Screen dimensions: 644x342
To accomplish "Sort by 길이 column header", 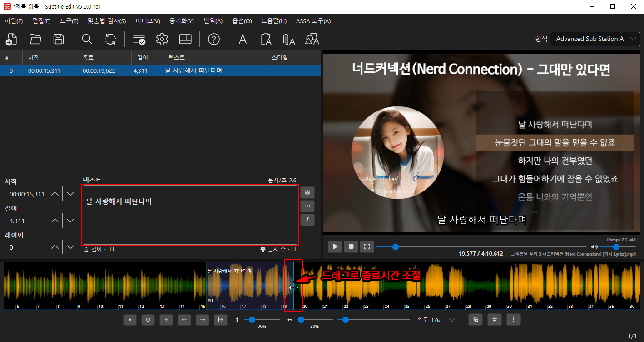I will [147, 58].
